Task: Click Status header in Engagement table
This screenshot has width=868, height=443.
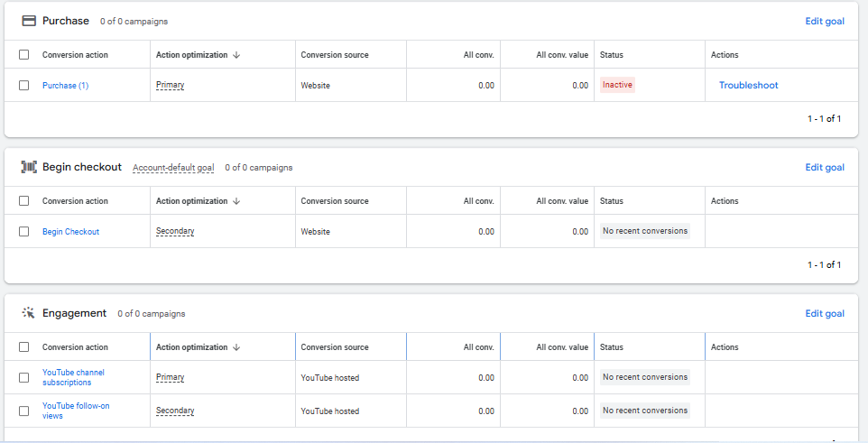Action: click(x=612, y=347)
